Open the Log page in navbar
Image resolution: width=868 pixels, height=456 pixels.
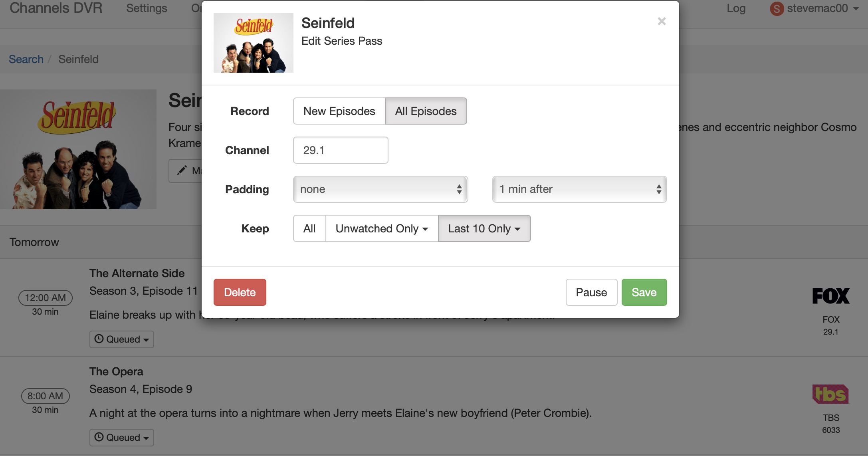pyautogui.click(x=736, y=8)
